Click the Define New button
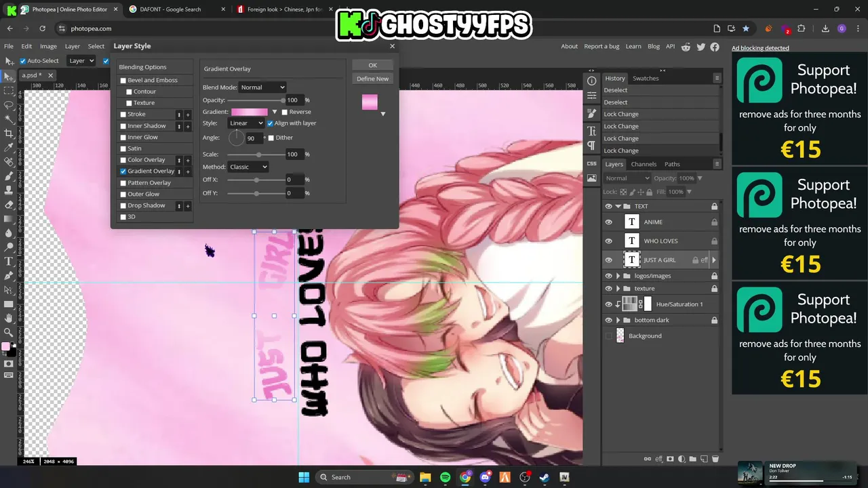 (372, 79)
